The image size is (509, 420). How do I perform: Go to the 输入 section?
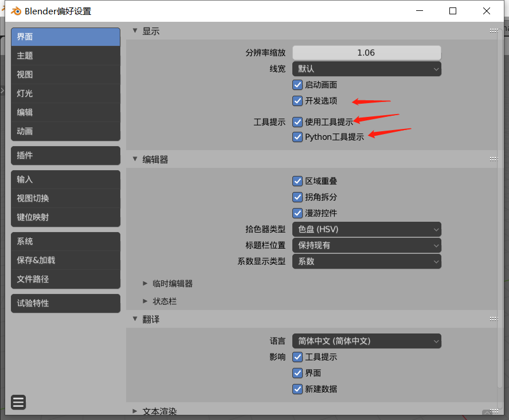coord(65,179)
